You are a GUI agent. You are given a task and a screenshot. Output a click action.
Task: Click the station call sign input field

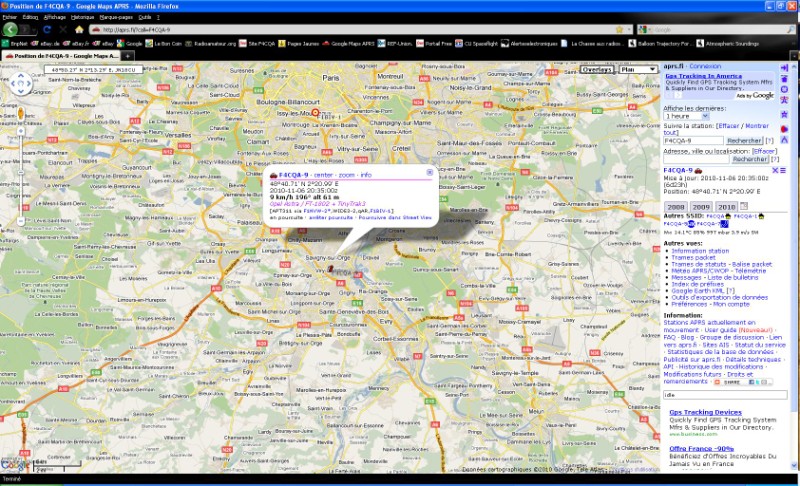pyautogui.click(x=693, y=140)
